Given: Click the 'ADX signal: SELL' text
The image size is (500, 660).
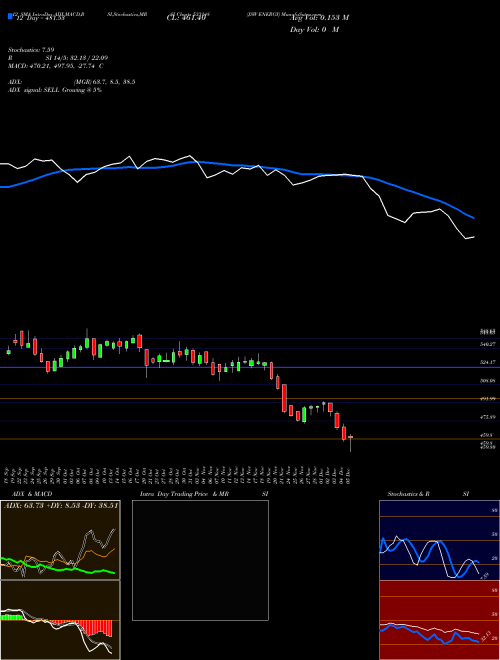Looking at the screenshot, I should point(34,90).
